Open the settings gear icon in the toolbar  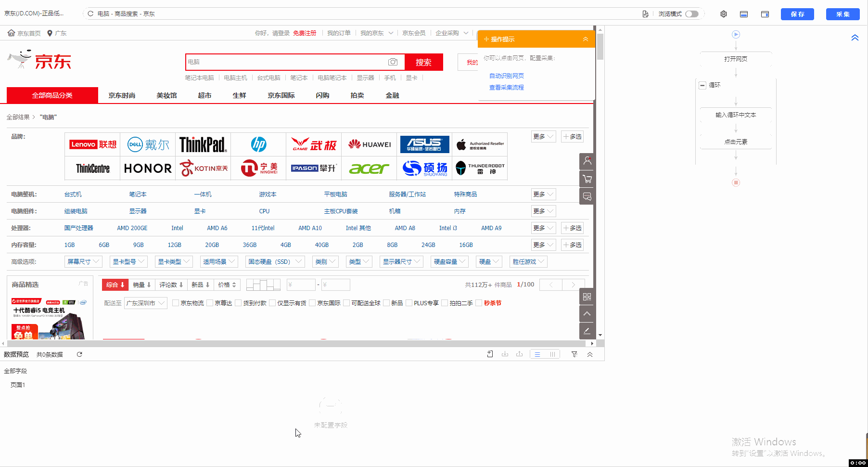724,14
